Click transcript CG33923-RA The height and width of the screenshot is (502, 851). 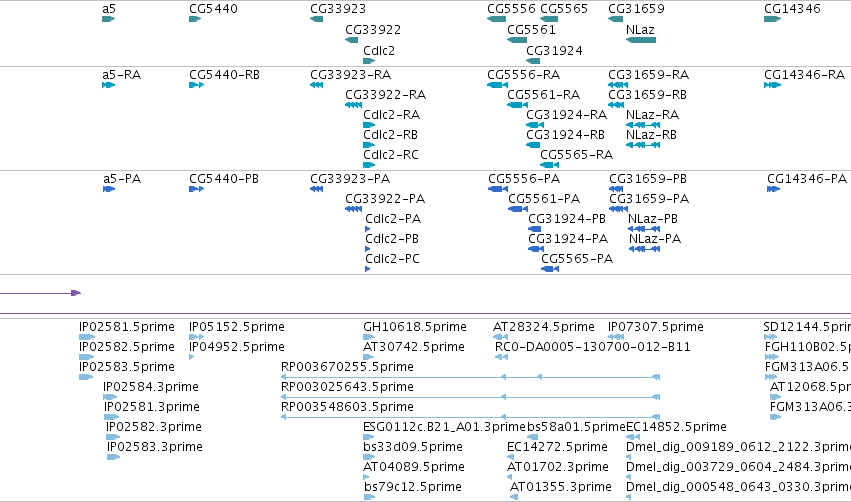(350, 75)
